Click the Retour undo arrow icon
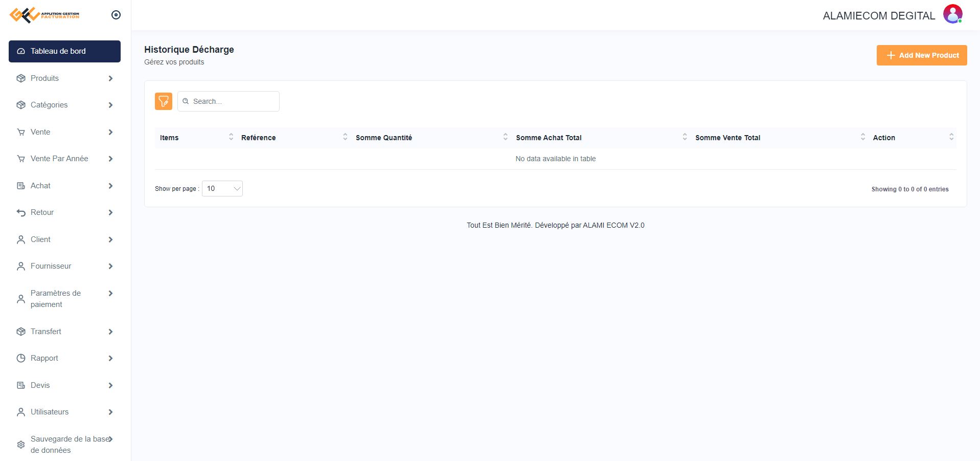The image size is (980, 461). coord(21,213)
